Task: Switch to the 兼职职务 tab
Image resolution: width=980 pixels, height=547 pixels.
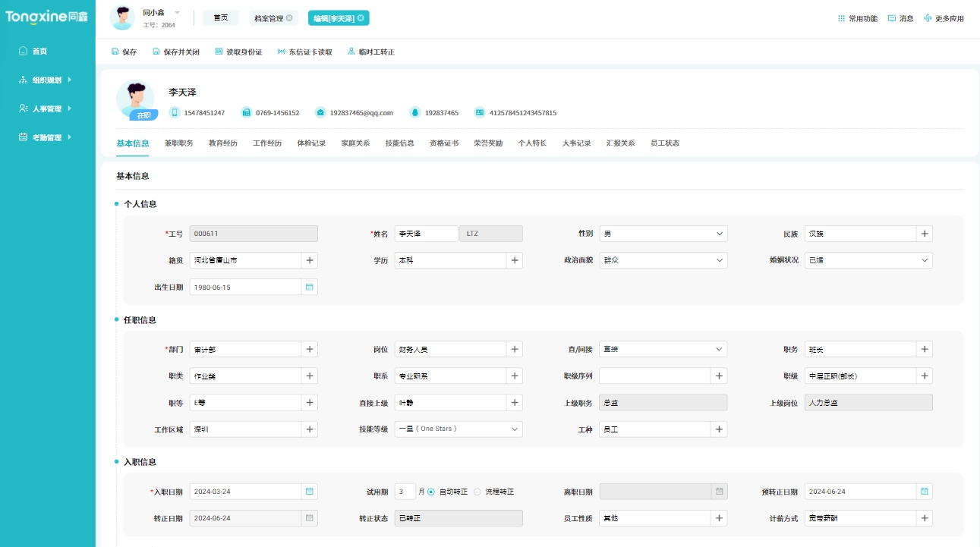Action: 178,143
